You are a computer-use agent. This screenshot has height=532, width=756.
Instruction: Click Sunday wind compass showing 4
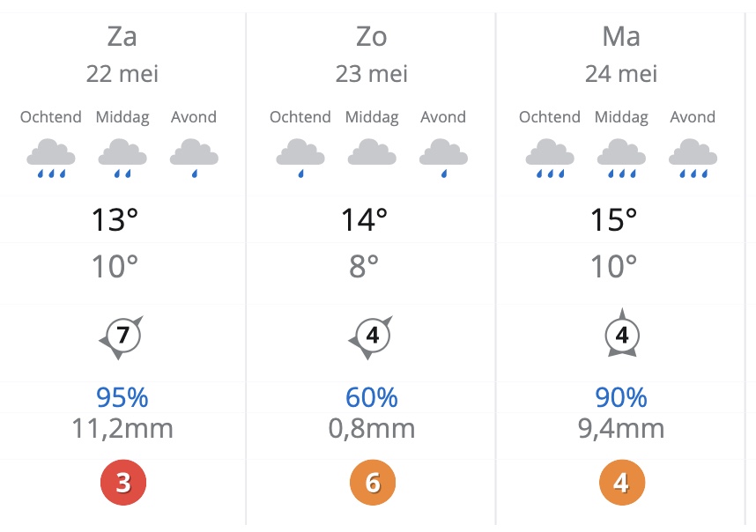tap(371, 336)
